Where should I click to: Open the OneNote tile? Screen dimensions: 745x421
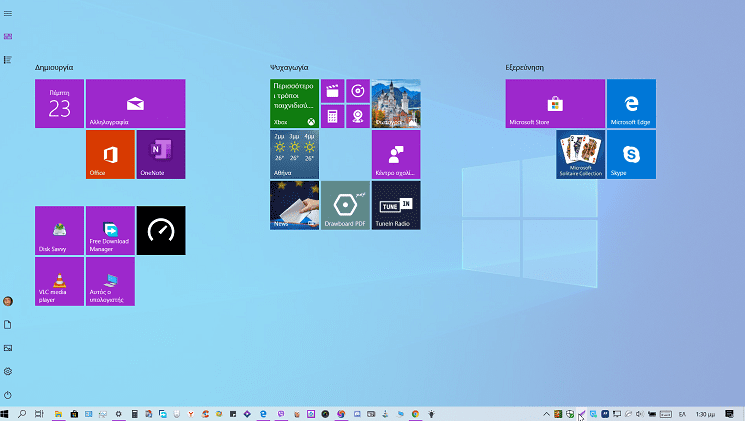161,154
